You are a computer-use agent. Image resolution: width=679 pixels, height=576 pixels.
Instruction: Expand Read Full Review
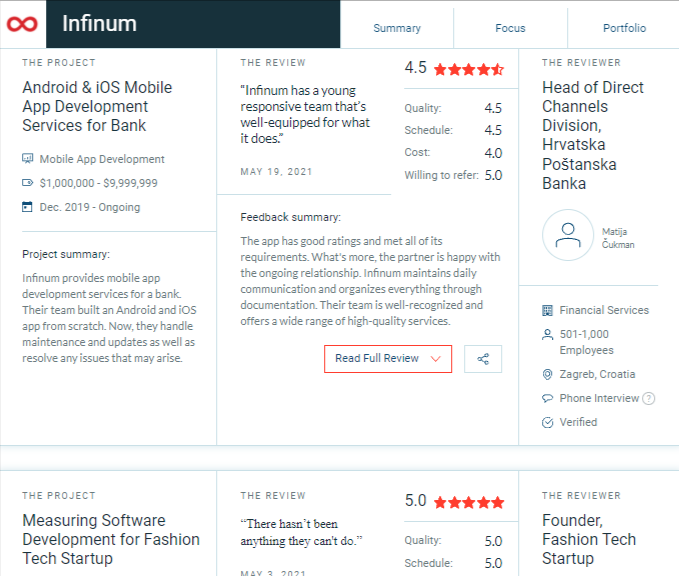pyautogui.click(x=388, y=359)
